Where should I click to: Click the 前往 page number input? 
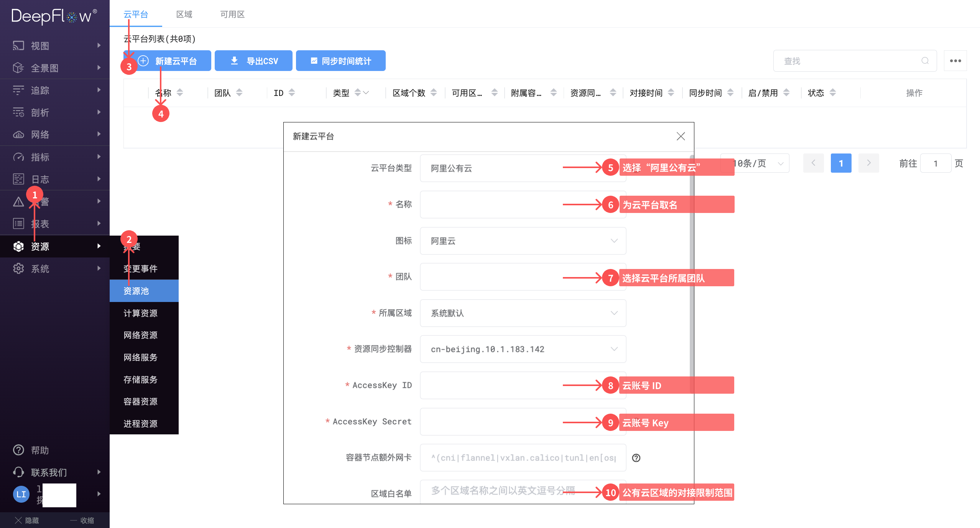point(936,163)
